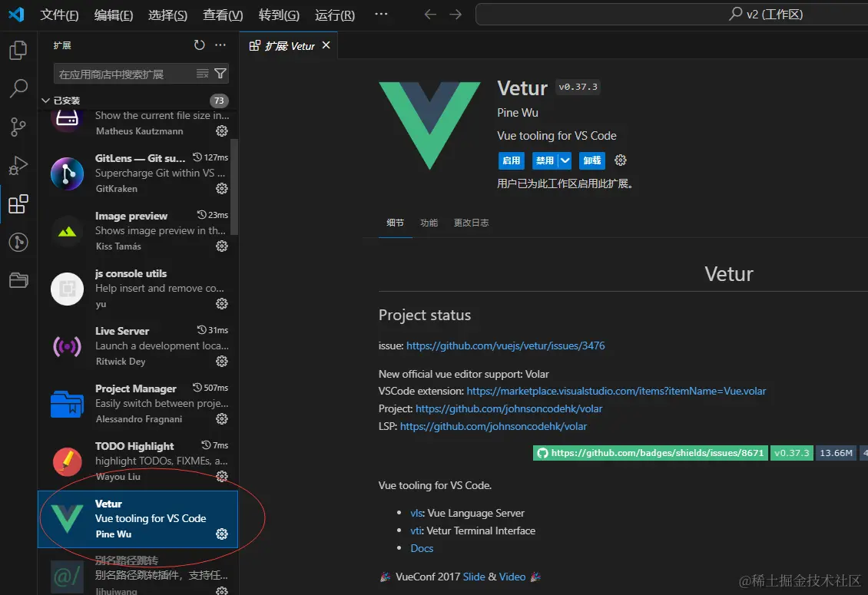Click the 卸载 uninstall button

591,160
